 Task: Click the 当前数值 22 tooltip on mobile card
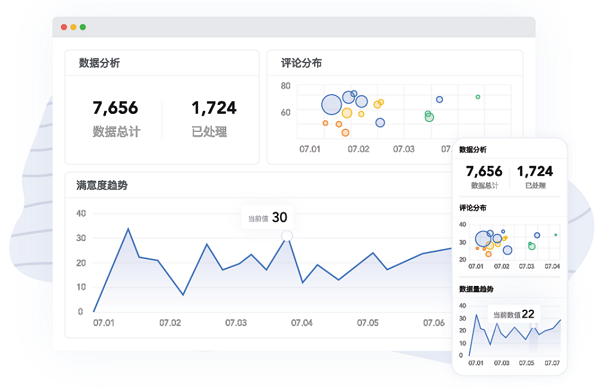(514, 314)
